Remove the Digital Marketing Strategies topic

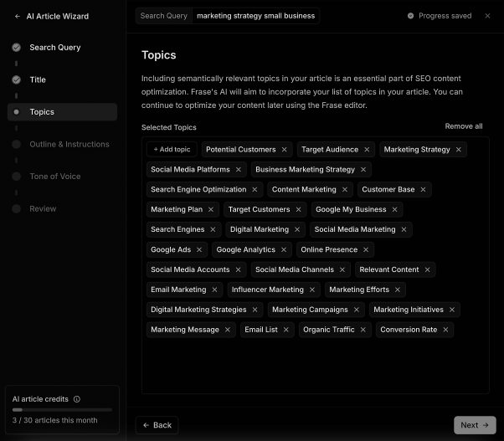(255, 310)
